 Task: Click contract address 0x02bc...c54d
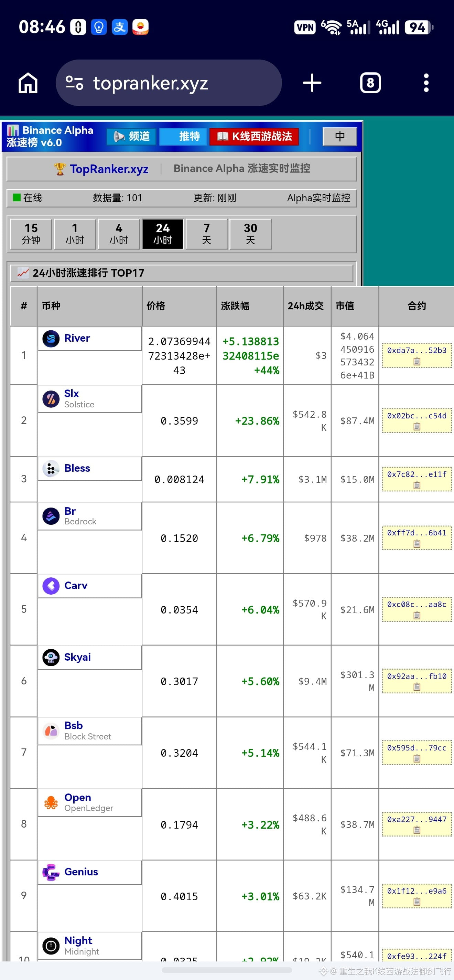[x=417, y=416]
